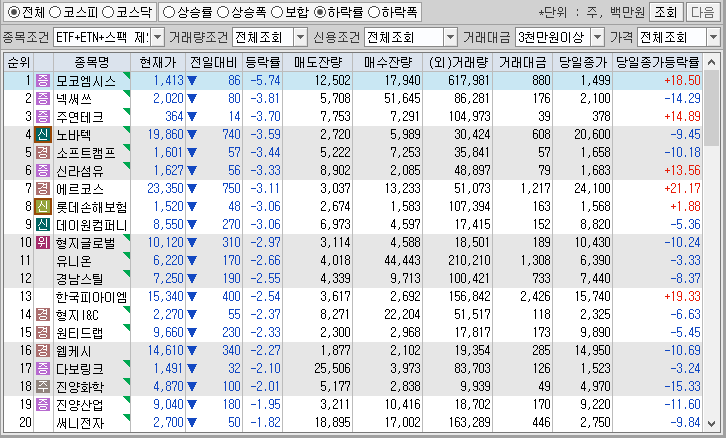726x438 pixels.
Task: Open the 종목조건 dropdown
Action: coord(157,37)
